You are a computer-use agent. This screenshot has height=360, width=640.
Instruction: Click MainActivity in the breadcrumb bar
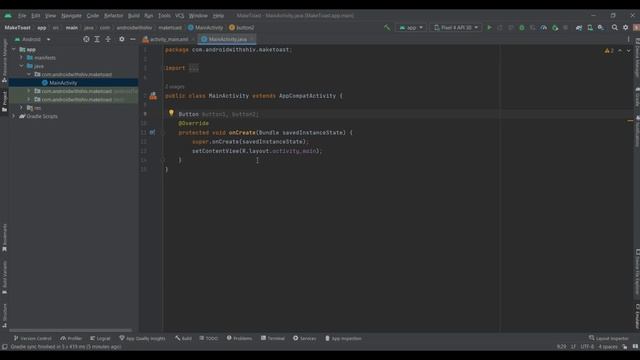point(206,28)
